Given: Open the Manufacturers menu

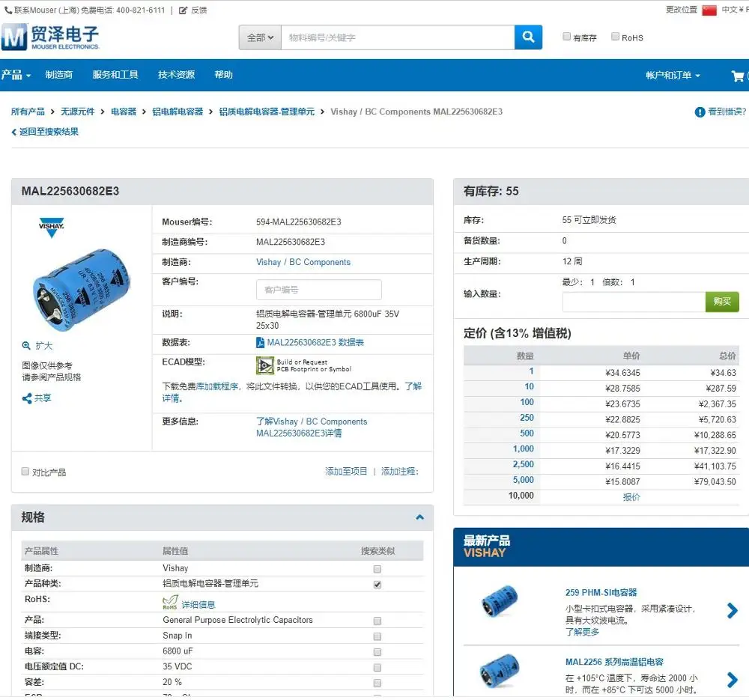Looking at the screenshot, I should coord(58,74).
